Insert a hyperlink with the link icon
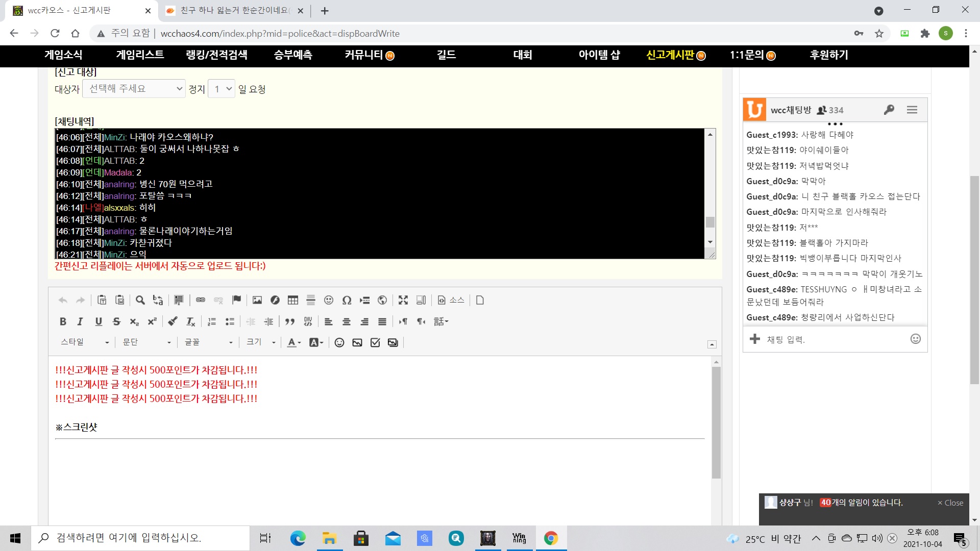This screenshot has width=980, height=551. click(201, 300)
